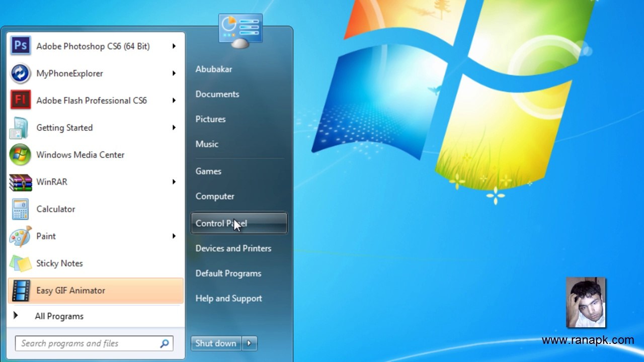Image resolution: width=644 pixels, height=362 pixels.
Task: Click the Getting Started icon
Action: point(20,128)
